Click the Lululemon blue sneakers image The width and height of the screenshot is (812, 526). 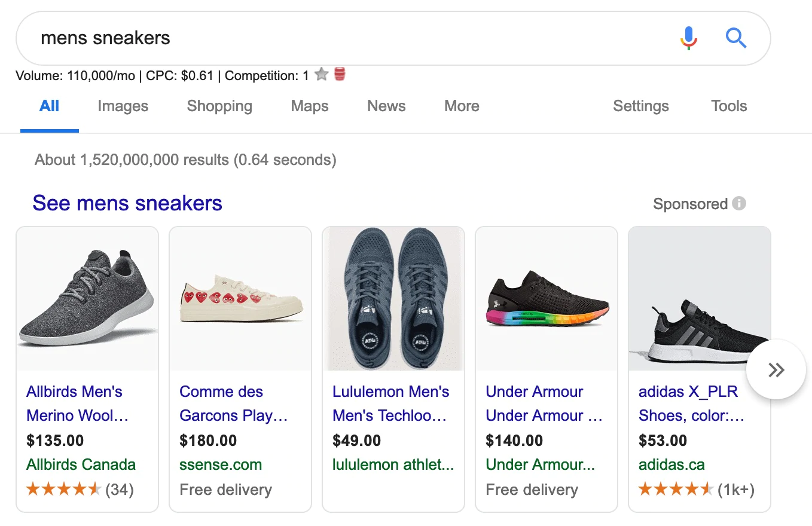click(393, 299)
